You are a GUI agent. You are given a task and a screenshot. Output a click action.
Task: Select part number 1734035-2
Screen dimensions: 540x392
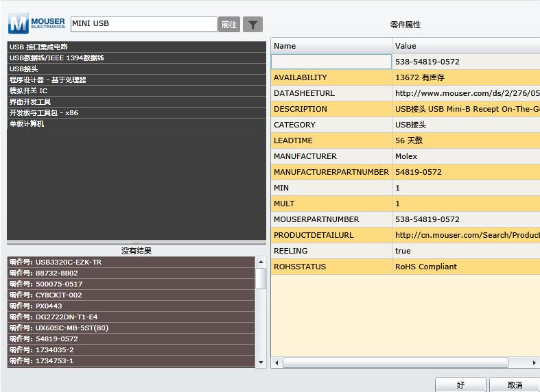[131, 350]
